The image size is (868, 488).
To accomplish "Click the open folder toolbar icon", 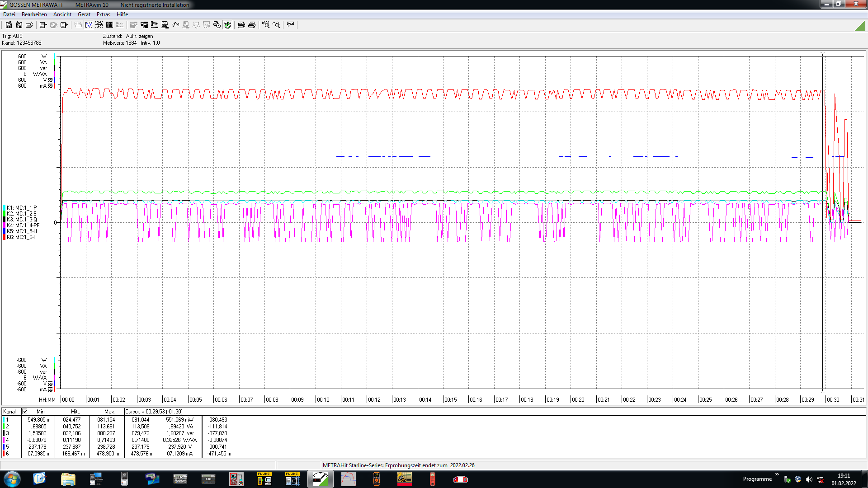I will click(x=29, y=25).
